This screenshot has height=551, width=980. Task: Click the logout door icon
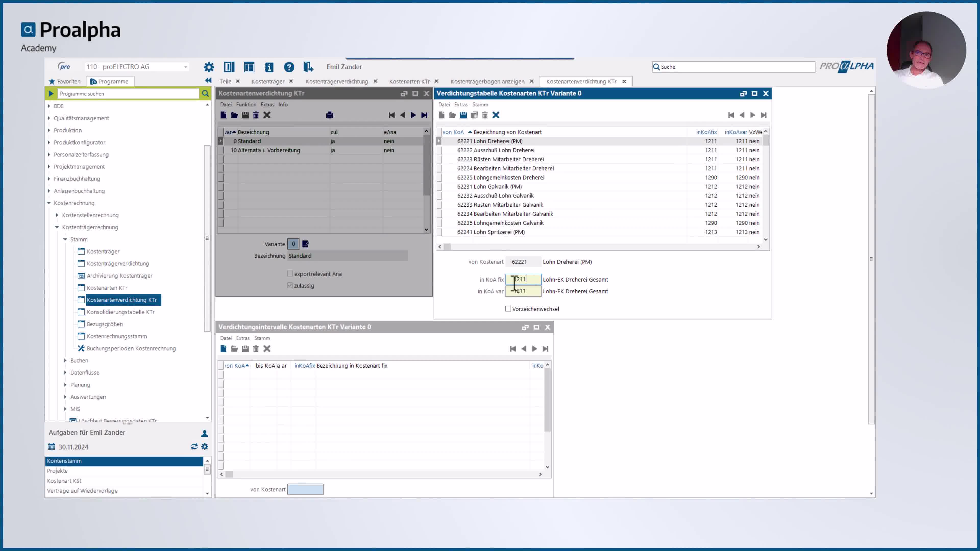click(x=308, y=67)
